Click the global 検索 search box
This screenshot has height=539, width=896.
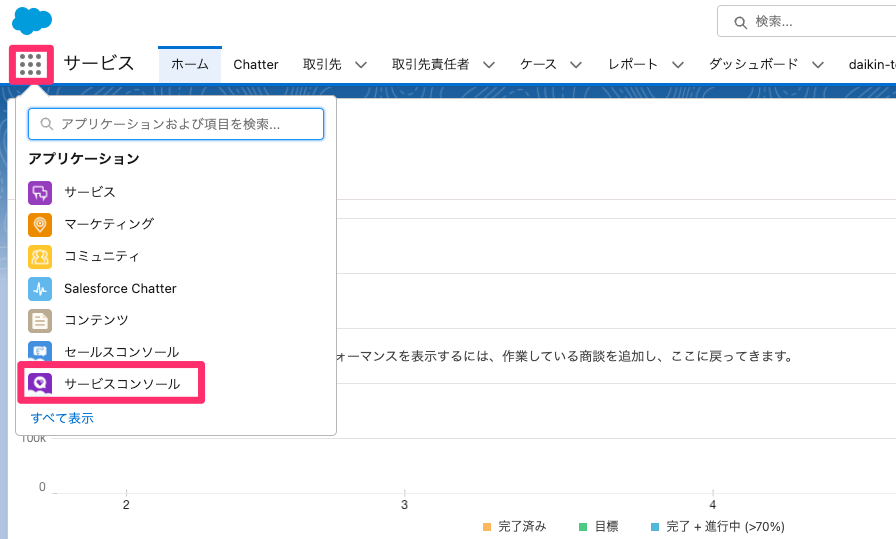(806, 22)
